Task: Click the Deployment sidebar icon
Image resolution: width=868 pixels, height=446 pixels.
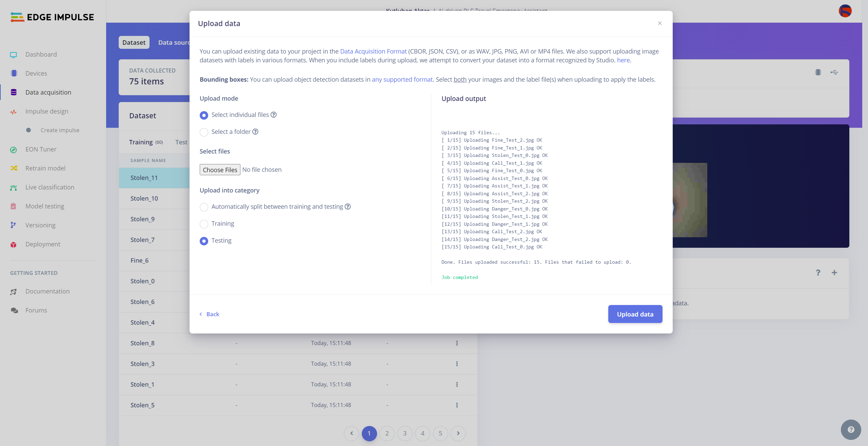Action: pos(15,244)
